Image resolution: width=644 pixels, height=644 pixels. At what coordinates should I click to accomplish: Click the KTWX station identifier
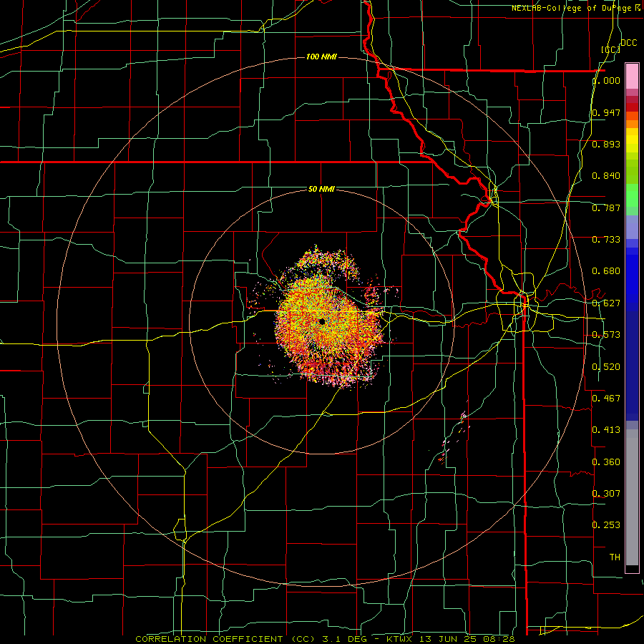399,639
